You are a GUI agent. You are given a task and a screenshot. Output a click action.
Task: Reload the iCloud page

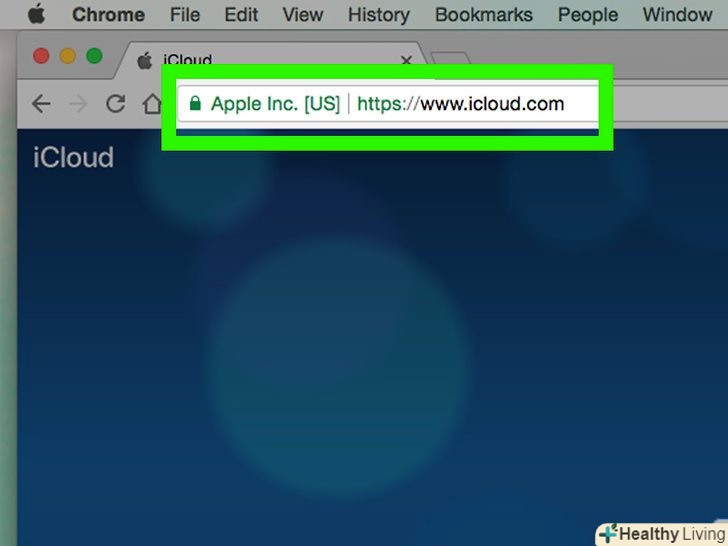[x=116, y=104]
